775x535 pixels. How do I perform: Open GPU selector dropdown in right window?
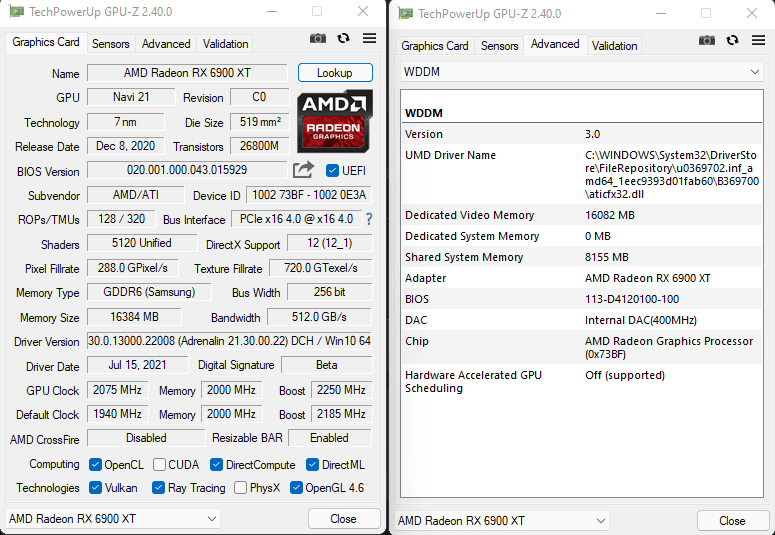point(502,521)
